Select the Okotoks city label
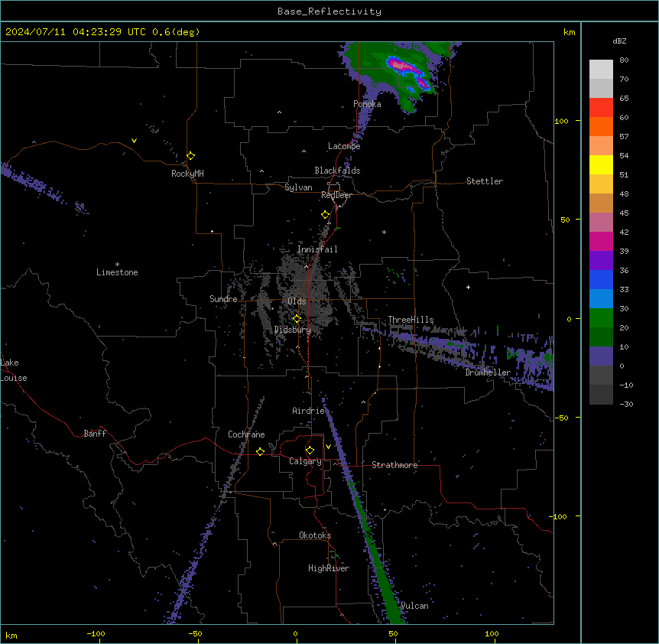Screen dimensions: 659x644 [315, 535]
